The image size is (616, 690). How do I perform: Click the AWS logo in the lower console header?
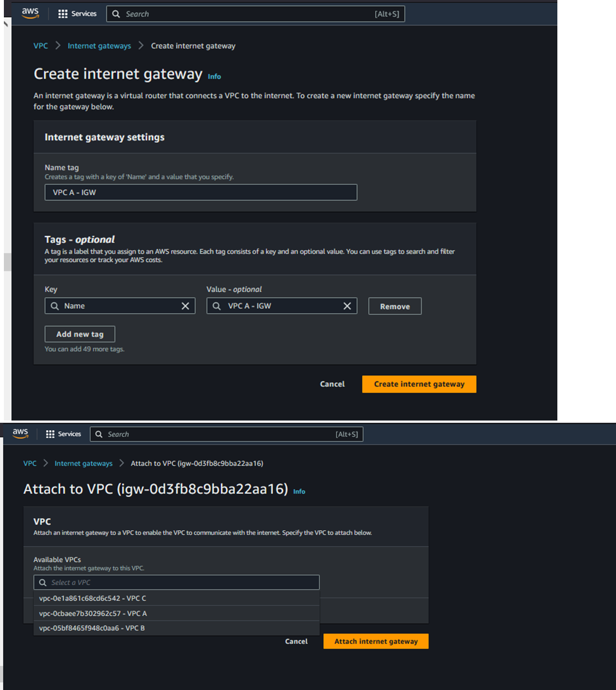pos(20,434)
